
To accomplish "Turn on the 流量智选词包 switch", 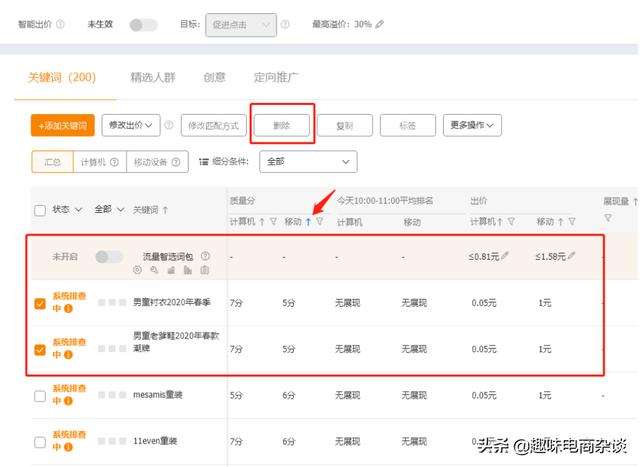I will point(109,257).
